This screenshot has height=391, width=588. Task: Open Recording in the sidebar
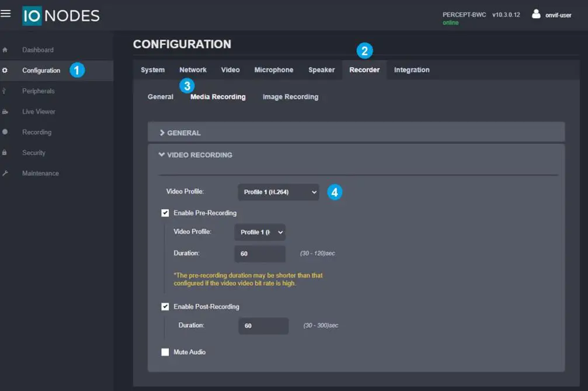click(x=37, y=132)
